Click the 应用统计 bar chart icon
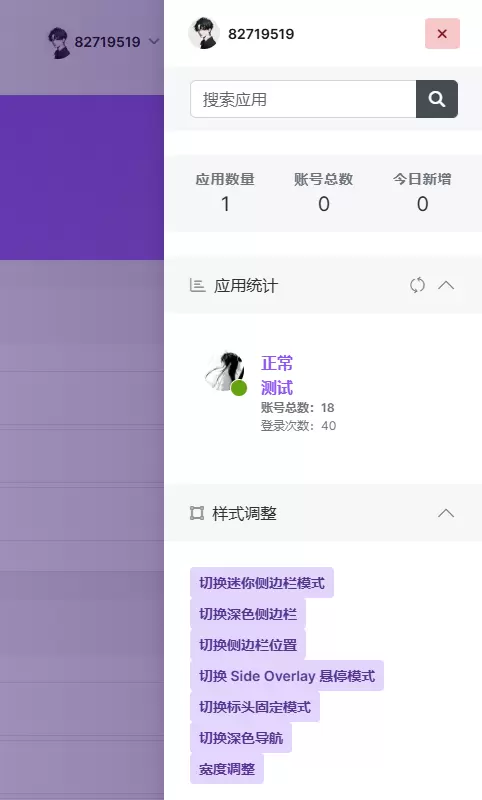 [x=197, y=285]
